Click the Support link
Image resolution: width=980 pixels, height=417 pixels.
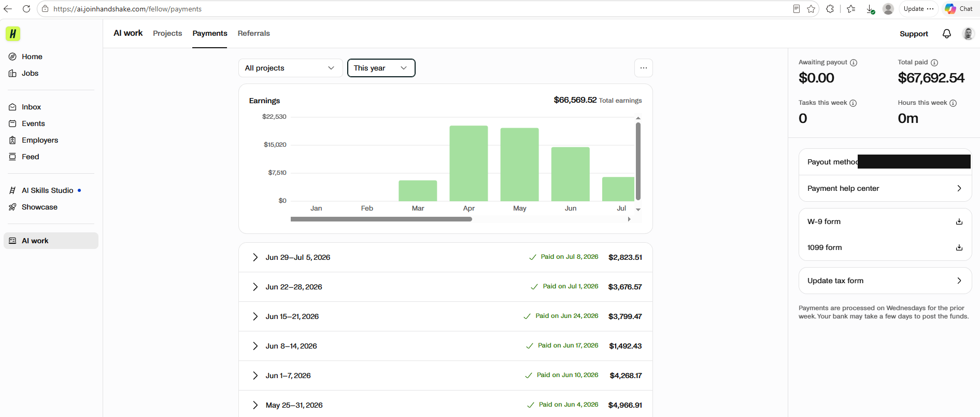point(914,34)
